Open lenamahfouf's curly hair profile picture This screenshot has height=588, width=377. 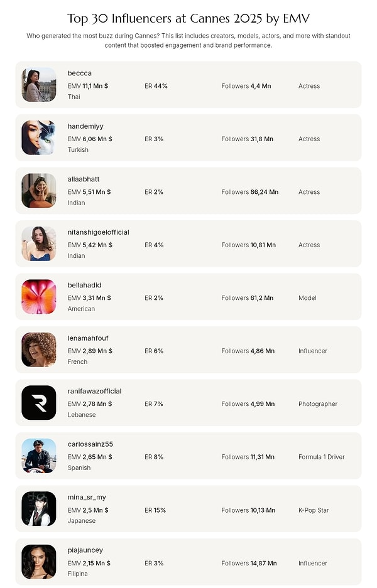[38, 350]
